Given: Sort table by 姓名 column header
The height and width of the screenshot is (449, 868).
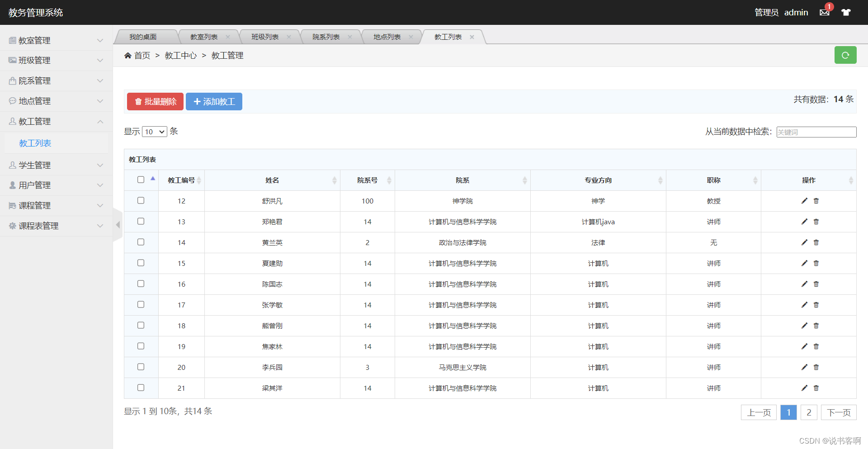Looking at the screenshot, I should coord(272,180).
